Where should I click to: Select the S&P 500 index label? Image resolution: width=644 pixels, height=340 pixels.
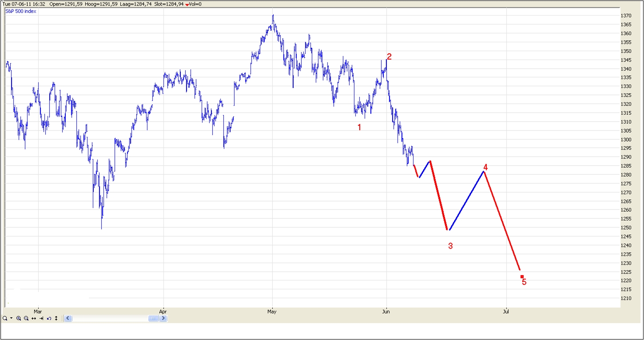(x=21, y=11)
